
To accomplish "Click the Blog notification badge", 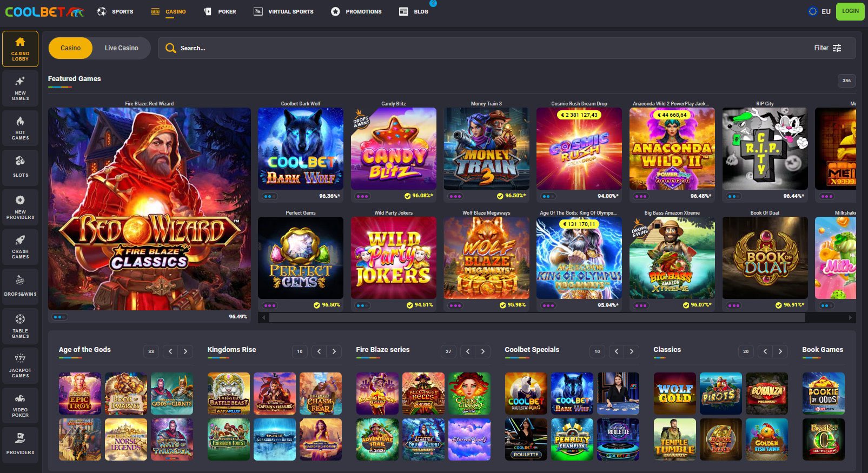I will (x=433, y=3).
